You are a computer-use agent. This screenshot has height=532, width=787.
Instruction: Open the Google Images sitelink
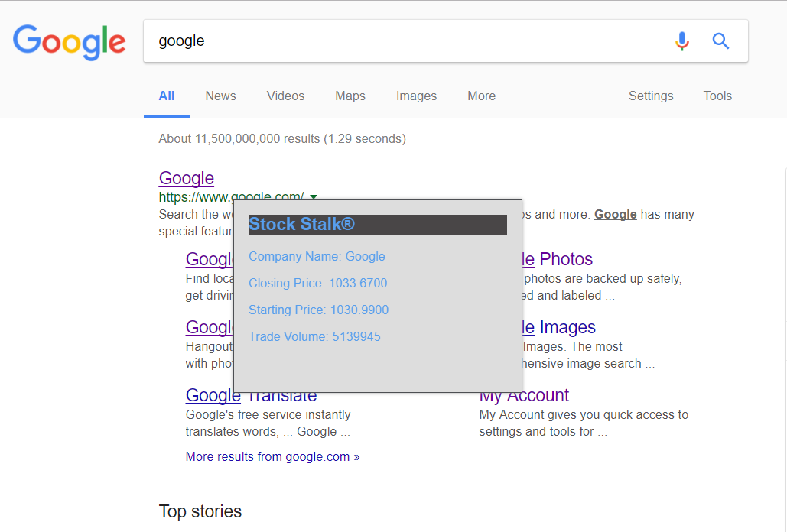click(558, 327)
